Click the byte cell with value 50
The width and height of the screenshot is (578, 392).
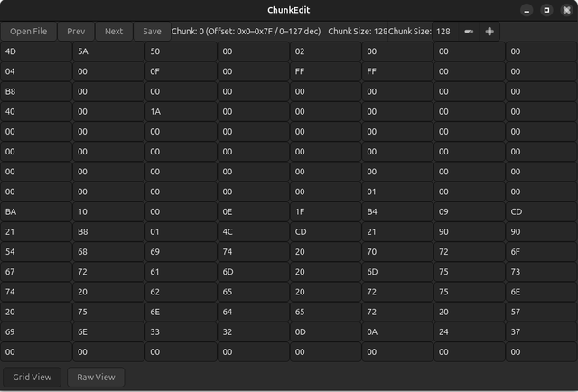pos(181,51)
